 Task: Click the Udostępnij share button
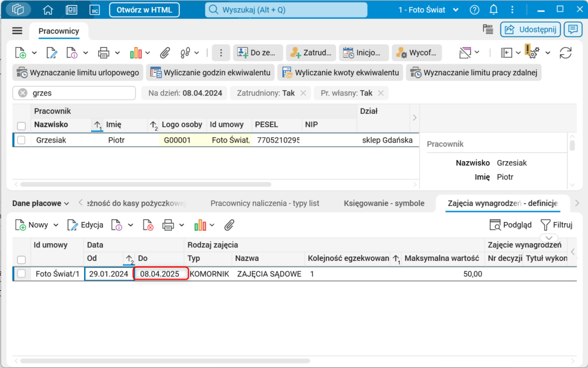point(530,29)
